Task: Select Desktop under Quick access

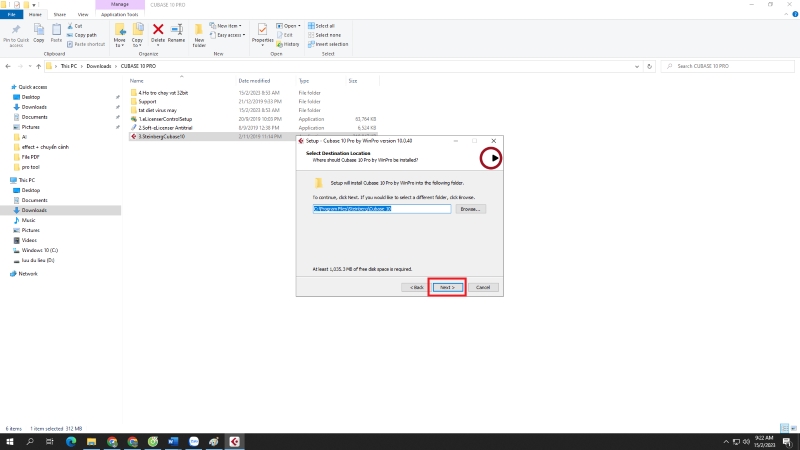Action: pyautogui.click(x=31, y=97)
